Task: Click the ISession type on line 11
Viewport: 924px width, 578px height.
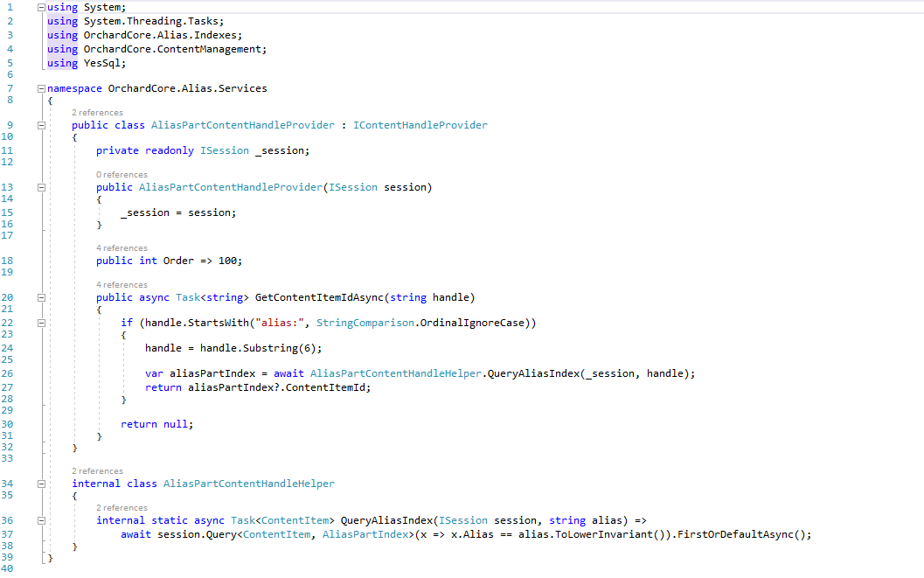Action: (225, 150)
